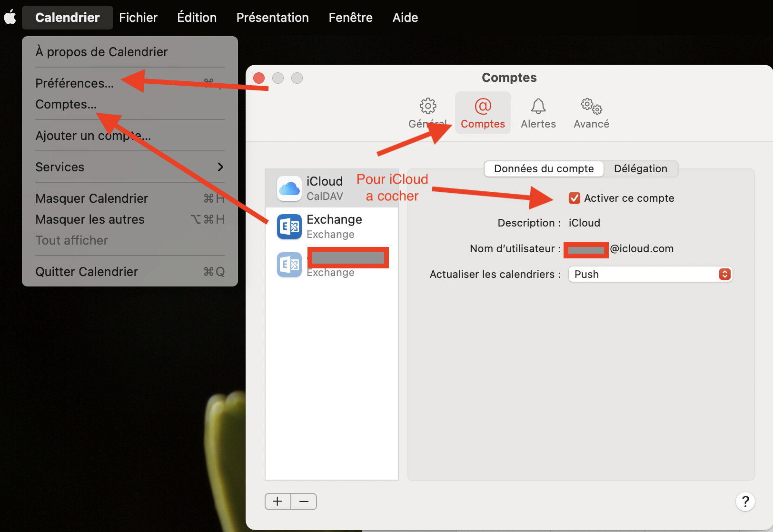773x532 pixels.
Task: Select the Général gear icon
Action: [428, 106]
